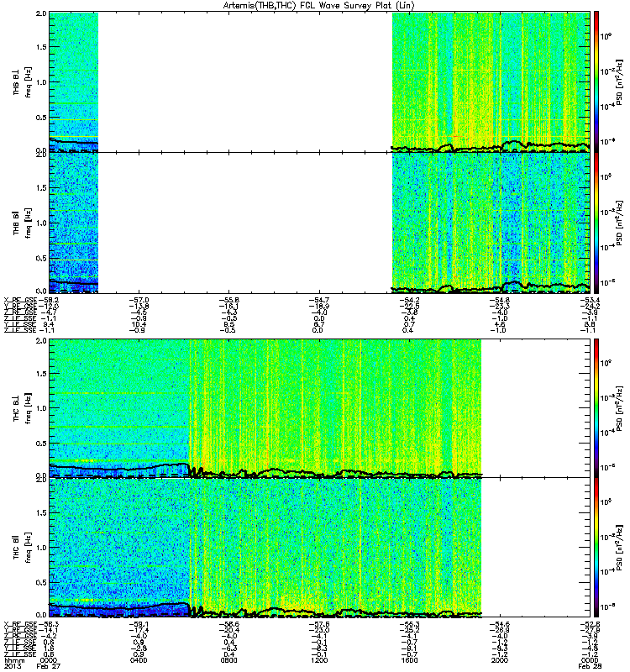Viewport: 630px width, 672px height.
Task: Click the '0800' time tick label
Action: pos(228,660)
